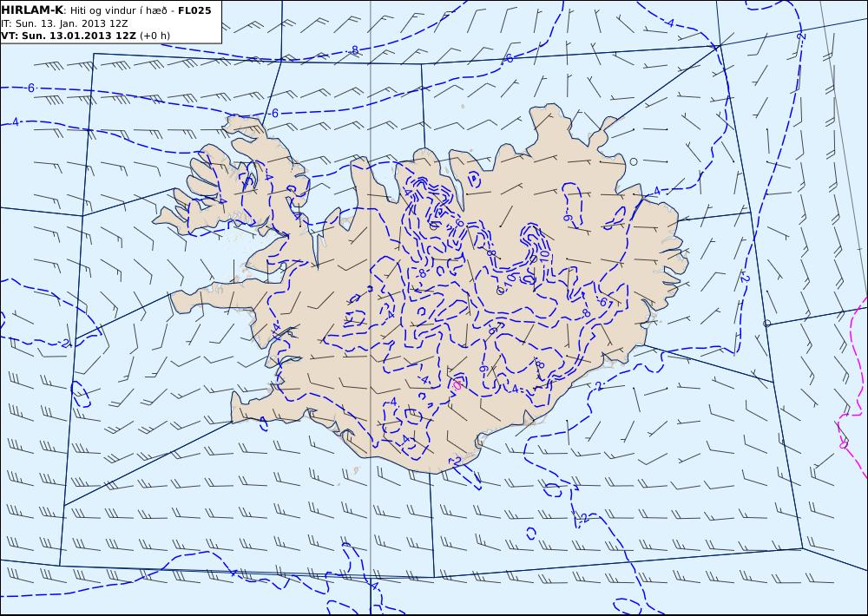Select the FL025 flight level label
The image size is (868, 616).
pos(194,10)
